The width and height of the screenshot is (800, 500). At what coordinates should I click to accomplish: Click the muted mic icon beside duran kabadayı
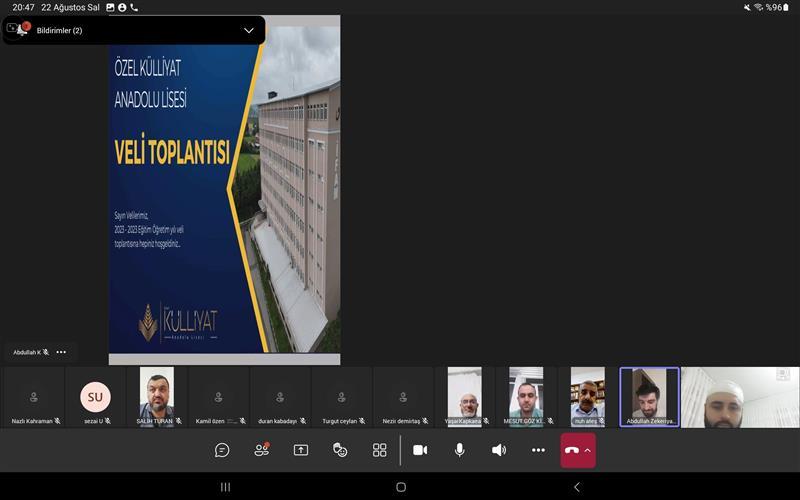click(x=303, y=421)
